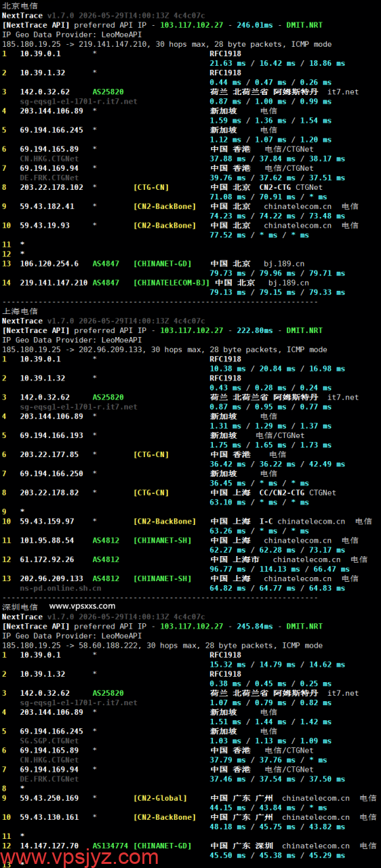Select latency 45.50 ms / 45.38 ms / 45.29 ms

(277, 856)
